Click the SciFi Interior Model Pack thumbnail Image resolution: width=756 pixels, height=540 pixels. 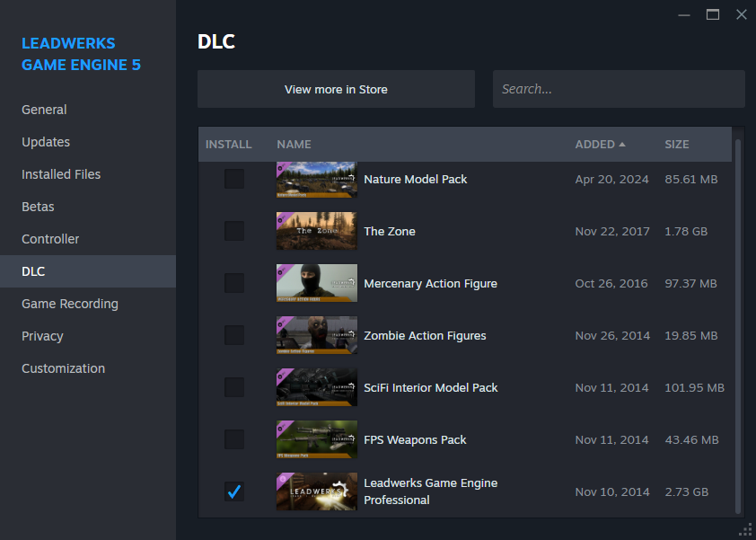click(316, 387)
